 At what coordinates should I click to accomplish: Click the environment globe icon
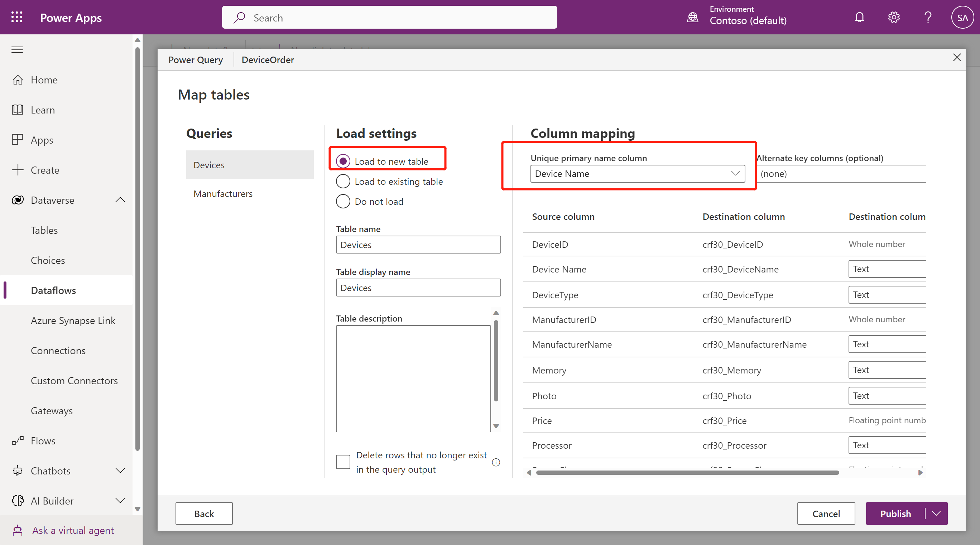[x=692, y=18]
